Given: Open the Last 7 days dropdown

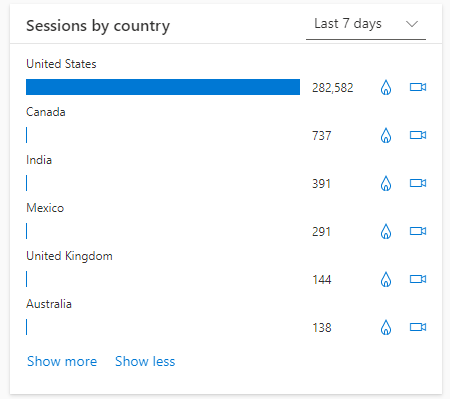Looking at the screenshot, I should click(x=366, y=25).
